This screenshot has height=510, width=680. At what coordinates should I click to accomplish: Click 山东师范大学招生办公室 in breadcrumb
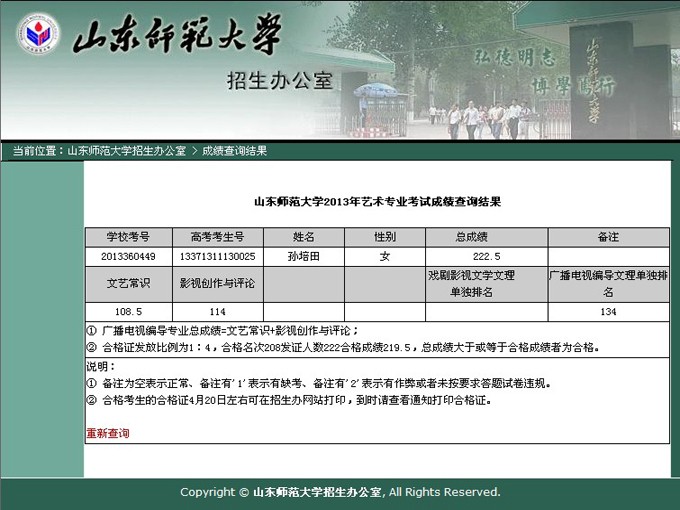[x=127, y=151]
